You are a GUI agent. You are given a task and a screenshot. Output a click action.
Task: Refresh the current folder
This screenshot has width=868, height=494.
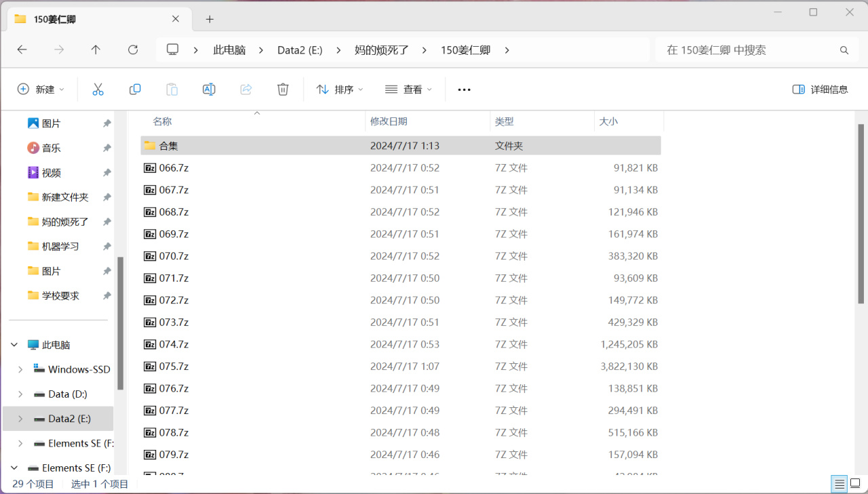(133, 49)
